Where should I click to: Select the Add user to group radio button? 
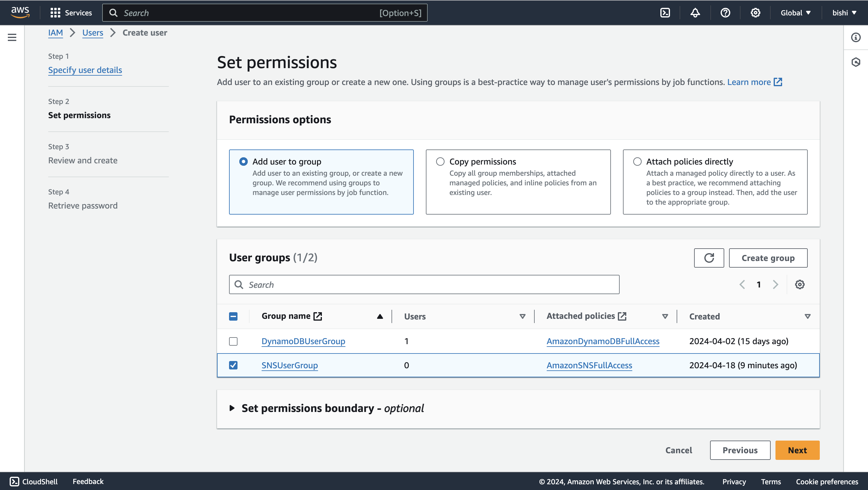(x=243, y=162)
